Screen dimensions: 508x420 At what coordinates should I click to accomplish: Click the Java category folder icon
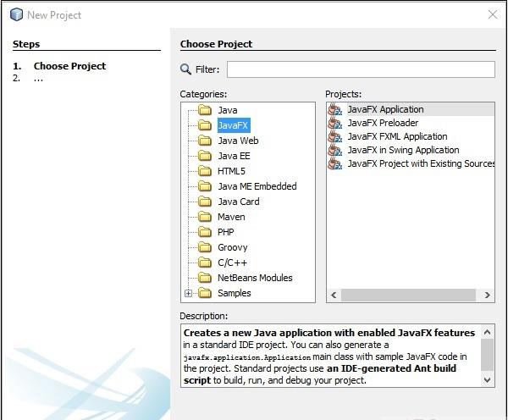205,110
